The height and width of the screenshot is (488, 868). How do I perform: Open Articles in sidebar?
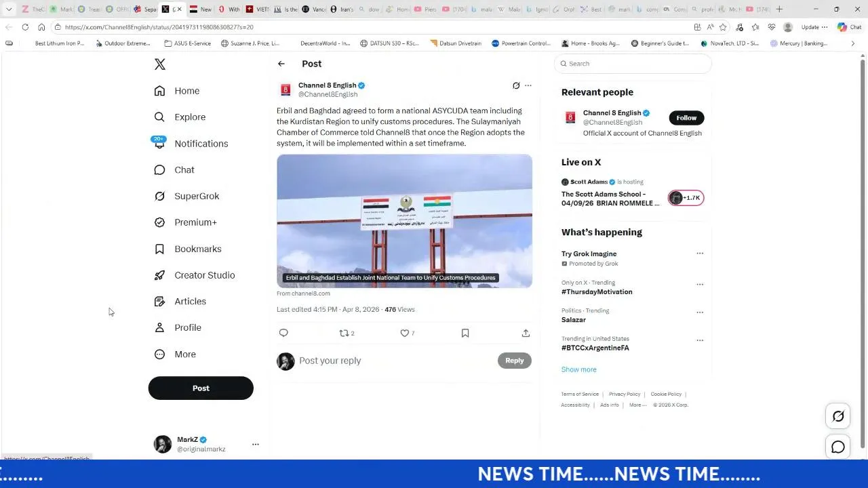180,302
